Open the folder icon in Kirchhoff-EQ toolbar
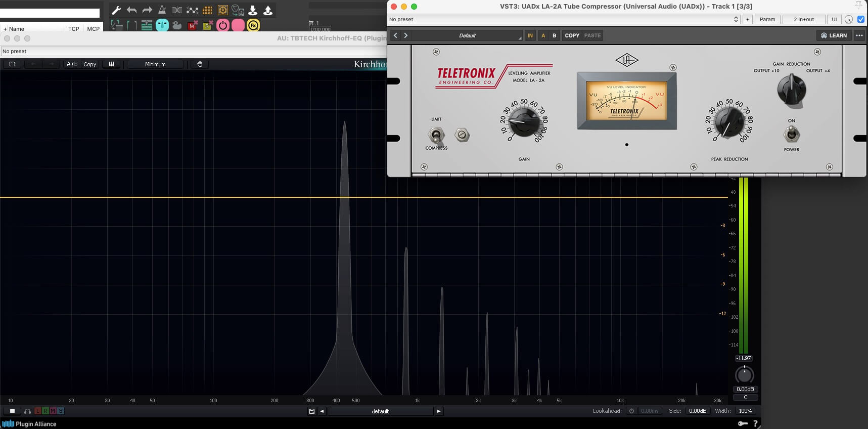 click(12, 64)
